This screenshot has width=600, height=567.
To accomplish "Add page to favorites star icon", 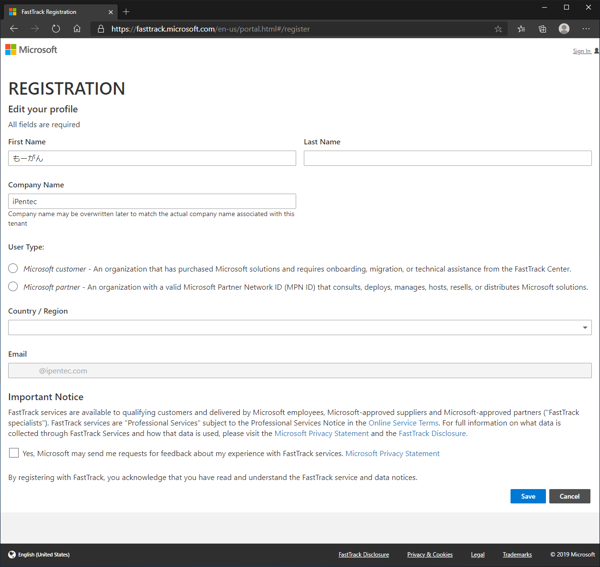I will [498, 29].
